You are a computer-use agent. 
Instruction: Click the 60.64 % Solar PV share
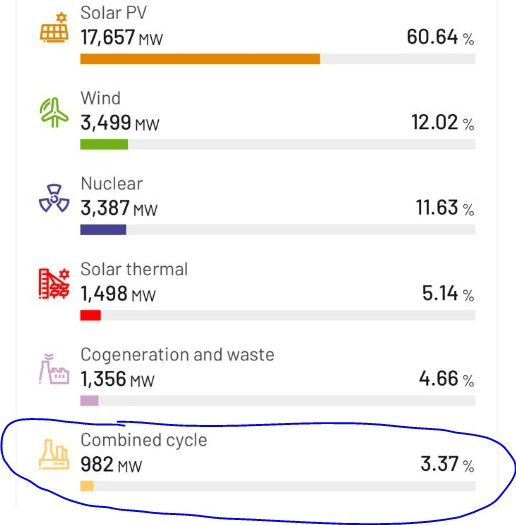(440, 37)
